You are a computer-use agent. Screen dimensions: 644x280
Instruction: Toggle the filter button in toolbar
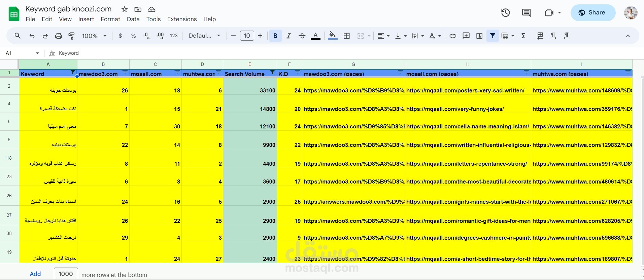coord(493,36)
